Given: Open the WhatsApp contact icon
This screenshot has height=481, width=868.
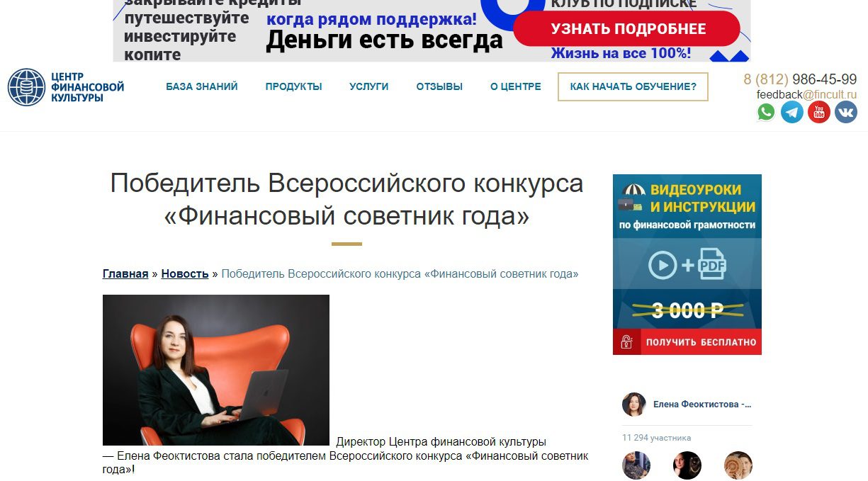Looking at the screenshot, I should coord(766,112).
